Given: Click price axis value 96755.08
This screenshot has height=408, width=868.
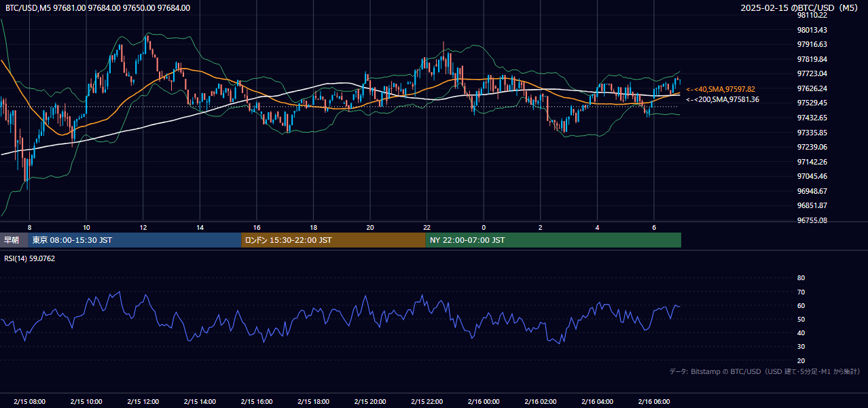Looking at the screenshot, I should [x=812, y=220].
